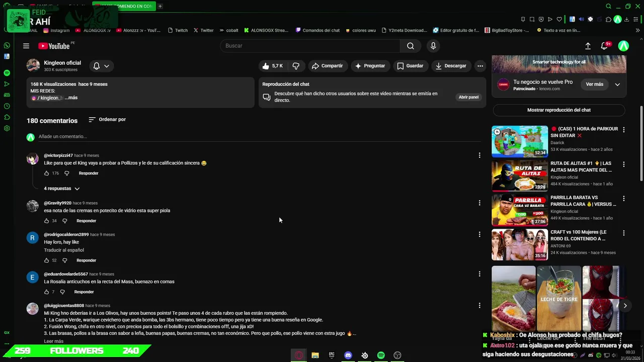This screenshot has height=362, width=644.
Task: Open a new browser tab with plus
Action: (x=160, y=6)
